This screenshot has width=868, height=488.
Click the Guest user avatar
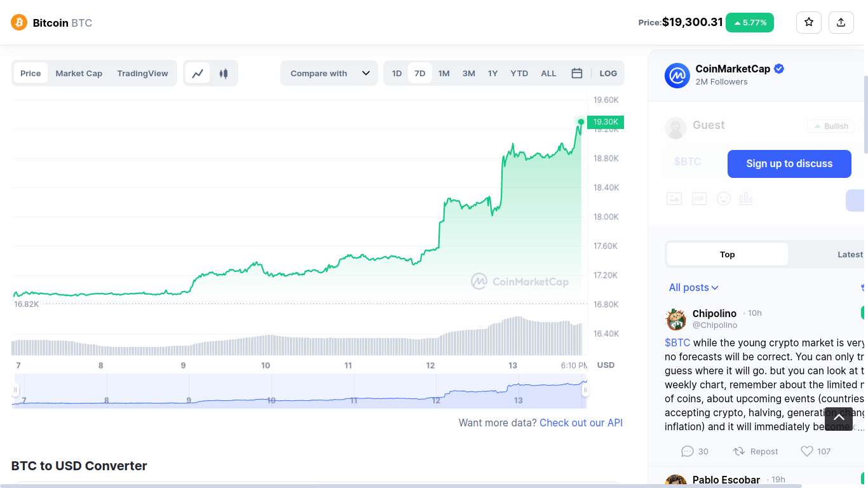(x=675, y=128)
